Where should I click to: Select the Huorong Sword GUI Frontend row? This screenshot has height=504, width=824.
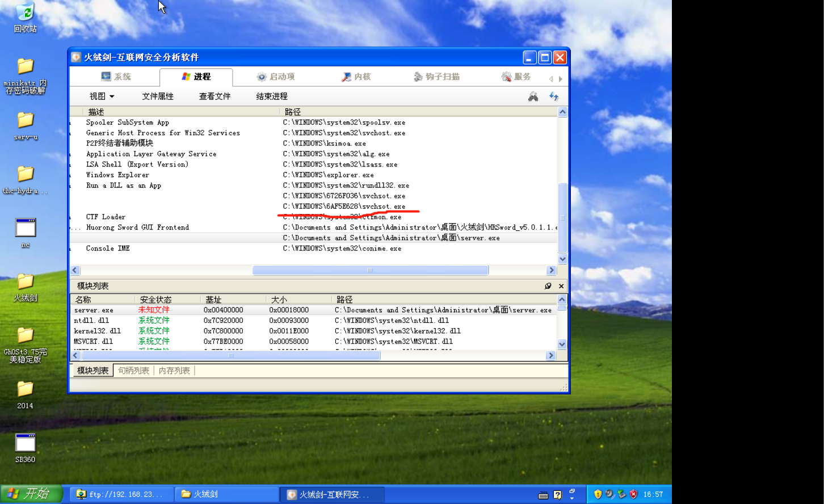(x=314, y=228)
